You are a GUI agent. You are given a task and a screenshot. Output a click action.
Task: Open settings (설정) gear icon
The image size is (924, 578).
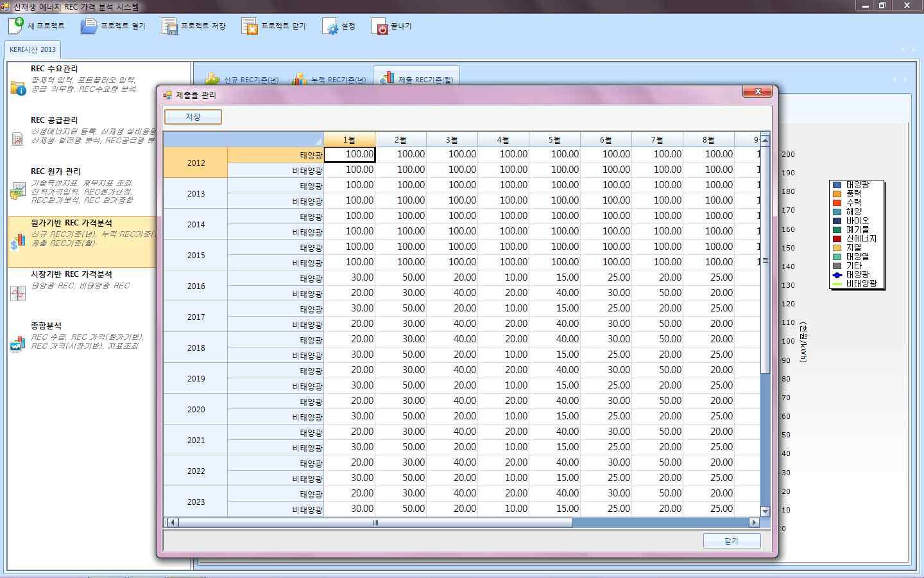point(330,26)
